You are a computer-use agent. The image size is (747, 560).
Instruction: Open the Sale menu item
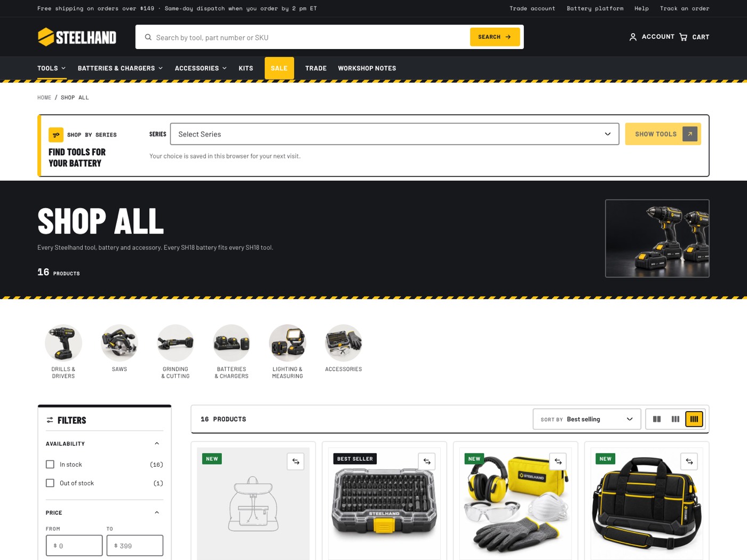pyautogui.click(x=279, y=68)
